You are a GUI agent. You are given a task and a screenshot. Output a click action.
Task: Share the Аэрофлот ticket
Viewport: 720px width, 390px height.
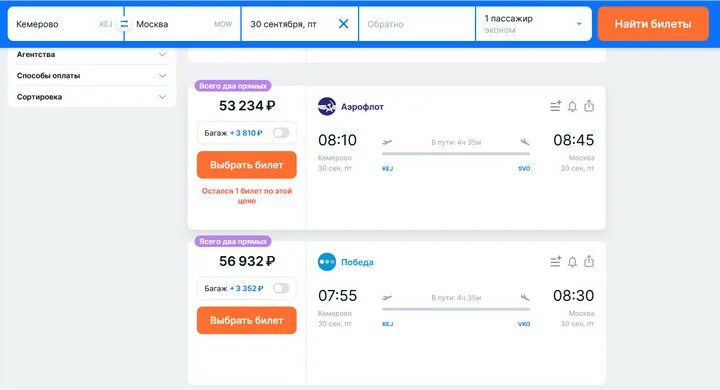[x=589, y=106]
